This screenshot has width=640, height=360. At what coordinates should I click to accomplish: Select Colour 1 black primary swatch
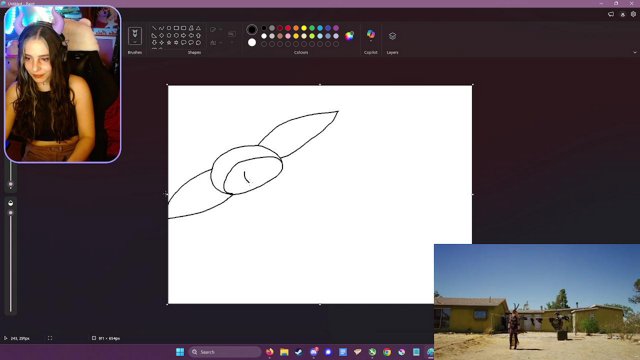(x=252, y=29)
